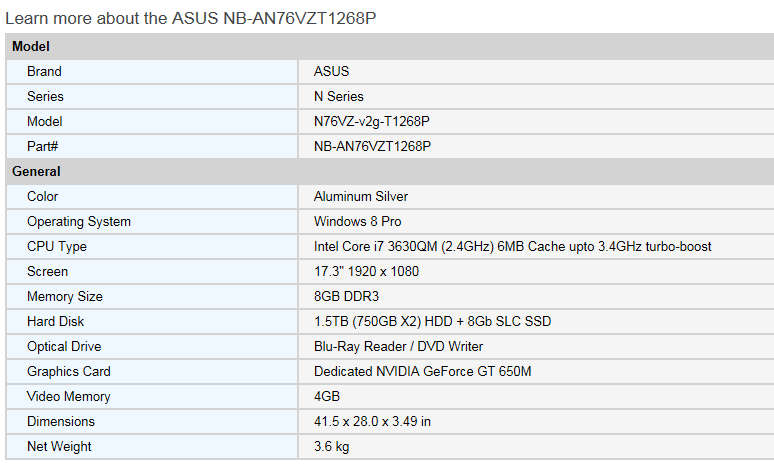The width and height of the screenshot is (774, 468).
Task: Click the ASUS brand value
Action: 331,72
